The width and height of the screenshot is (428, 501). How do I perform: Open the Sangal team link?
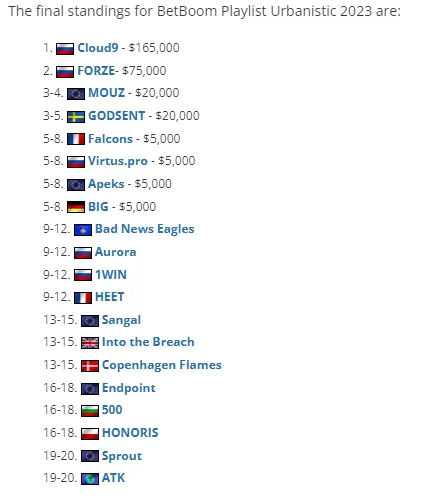tap(121, 320)
